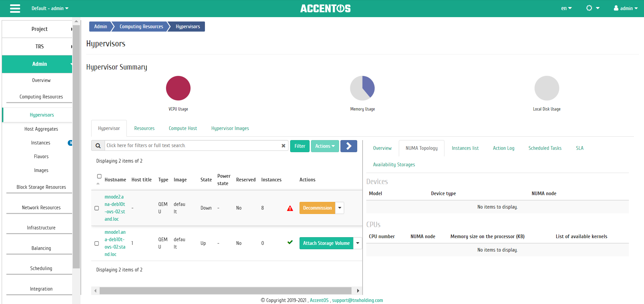Open the admin user account menu
644x304 pixels.
point(626,8)
